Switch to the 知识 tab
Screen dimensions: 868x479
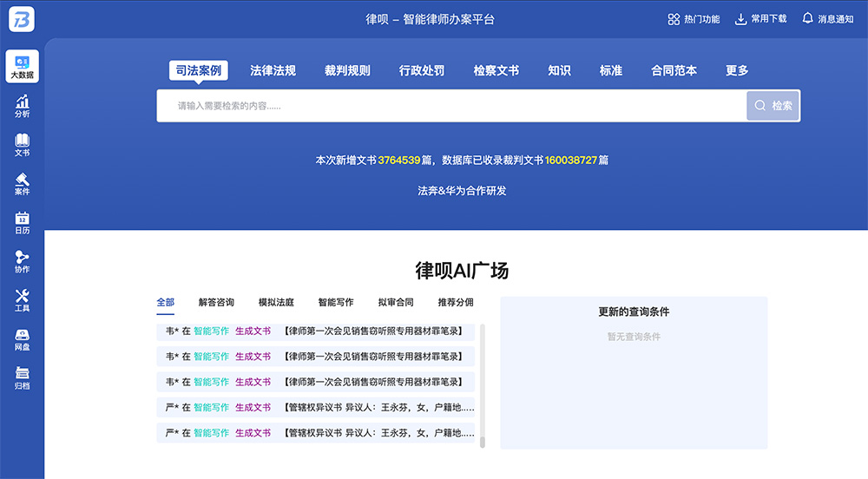click(559, 70)
